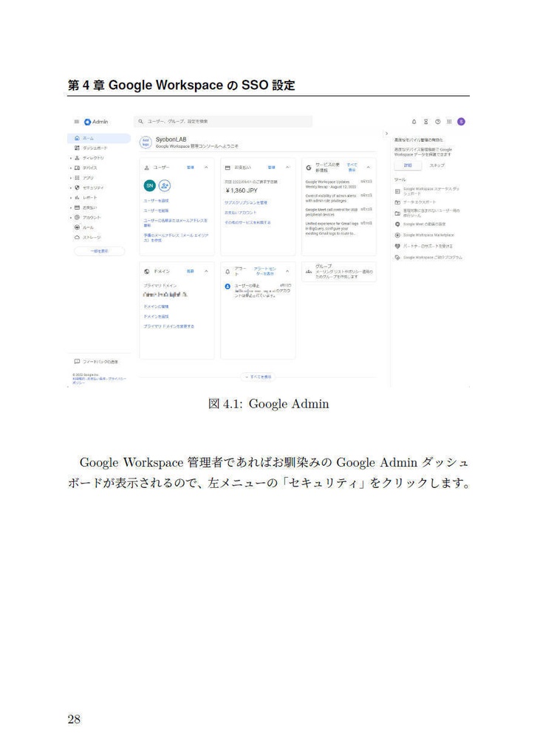The width and height of the screenshot is (537, 756).
Task: Click the すべて表示 link in service updates
Action: (x=352, y=168)
